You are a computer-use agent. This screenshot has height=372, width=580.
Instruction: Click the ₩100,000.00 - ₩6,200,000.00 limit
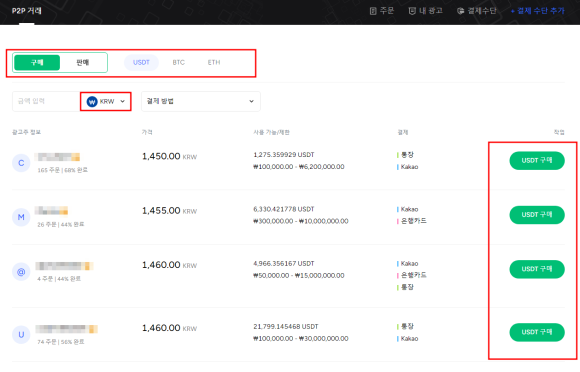[x=299, y=167]
